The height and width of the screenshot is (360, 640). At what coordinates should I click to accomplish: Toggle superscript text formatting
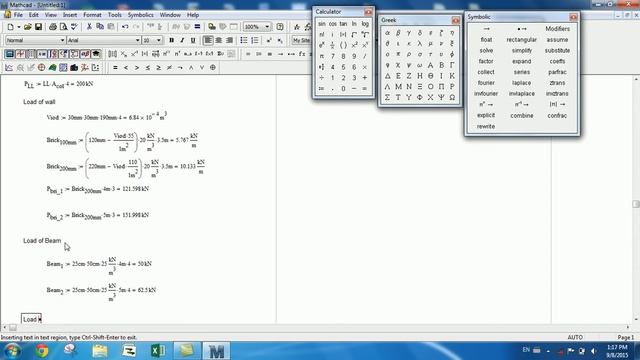click(x=269, y=40)
